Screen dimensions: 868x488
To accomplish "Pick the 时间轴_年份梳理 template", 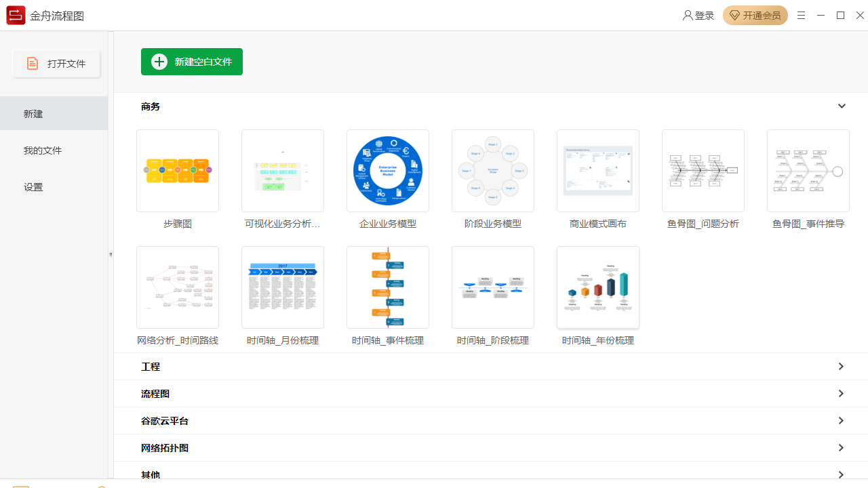I will point(598,287).
